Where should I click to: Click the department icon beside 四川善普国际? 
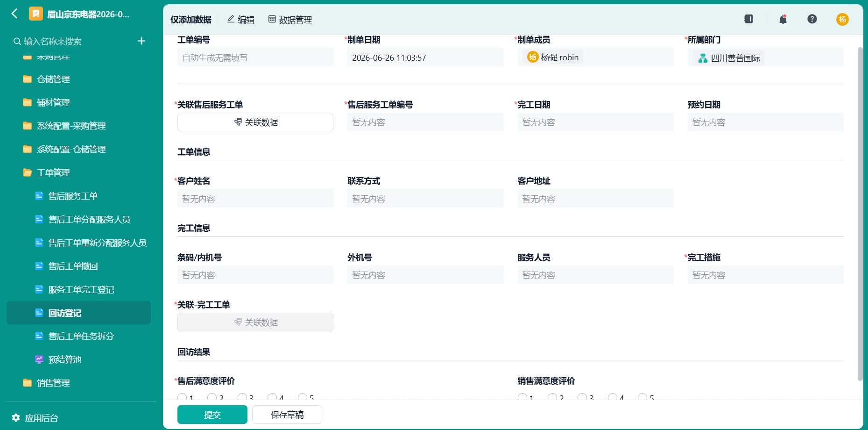tap(703, 58)
